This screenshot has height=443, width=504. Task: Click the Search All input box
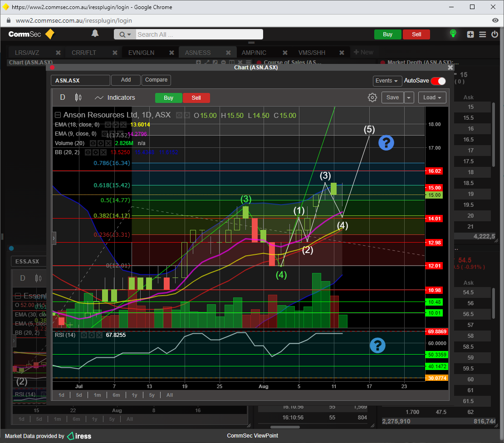199,34
